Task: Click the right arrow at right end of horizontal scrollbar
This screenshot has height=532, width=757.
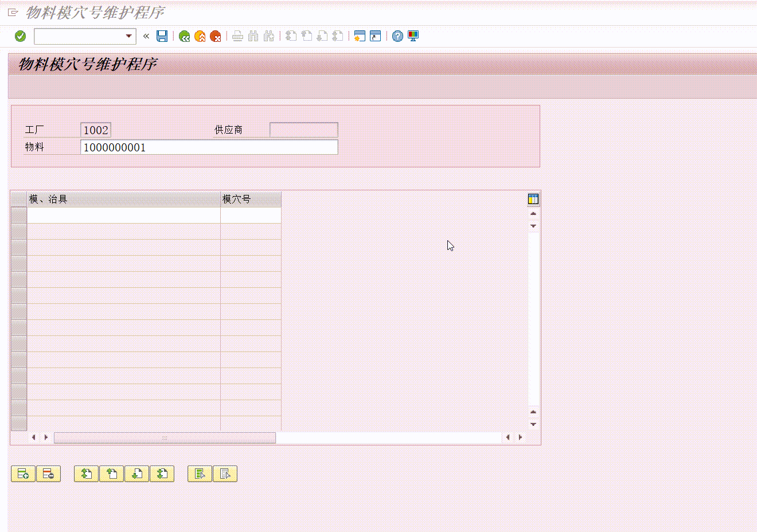Action: (x=520, y=437)
